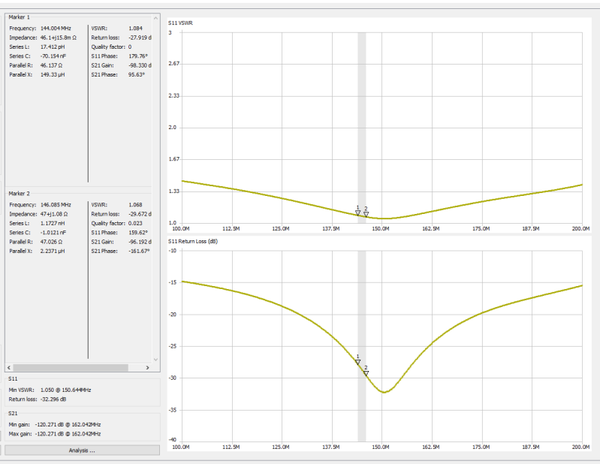The width and height of the screenshot is (600, 464).
Task: Click 2.67 tick label on VSWR axis
Action: pos(174,63)
